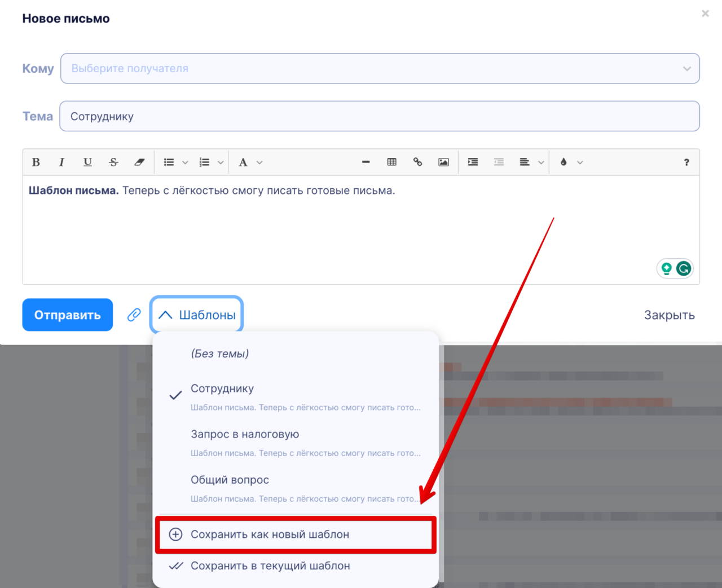
Task: Open font size letter A menu
Action: 243,162
